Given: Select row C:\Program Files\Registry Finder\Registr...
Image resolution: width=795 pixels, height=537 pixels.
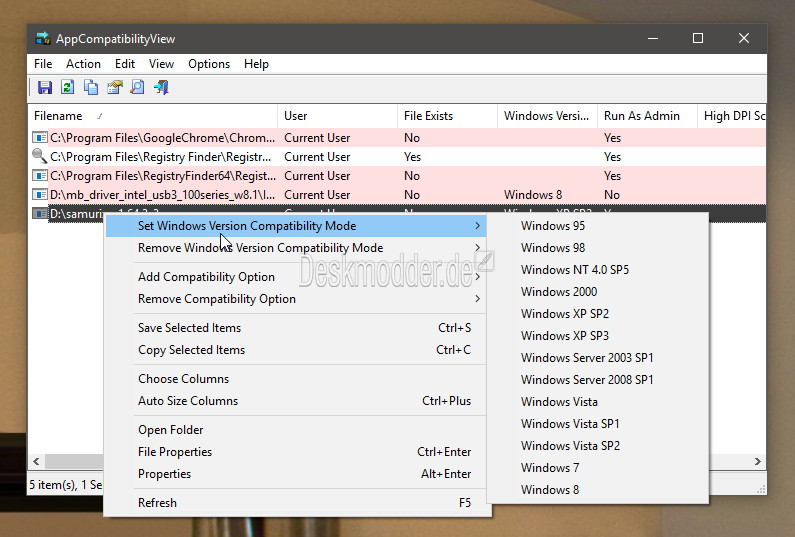Looking at the screenshot, I should pos(397,157).
